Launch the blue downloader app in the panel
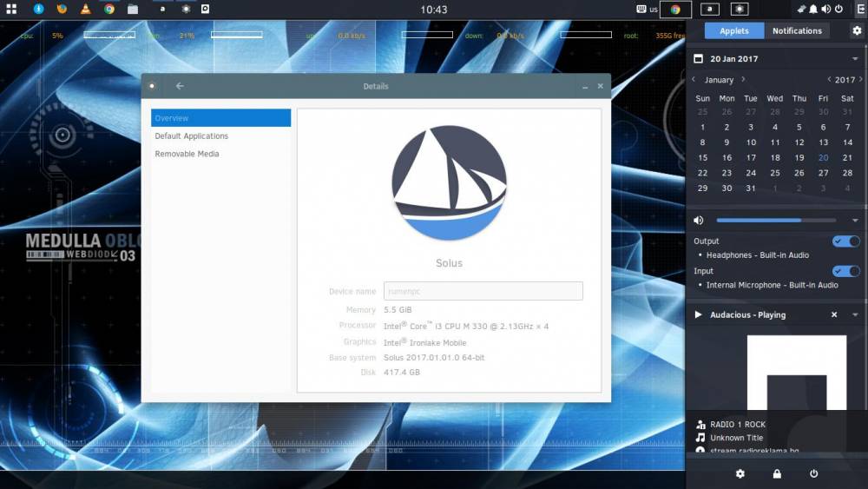868x489 pixels. click(x=38, y=9)
